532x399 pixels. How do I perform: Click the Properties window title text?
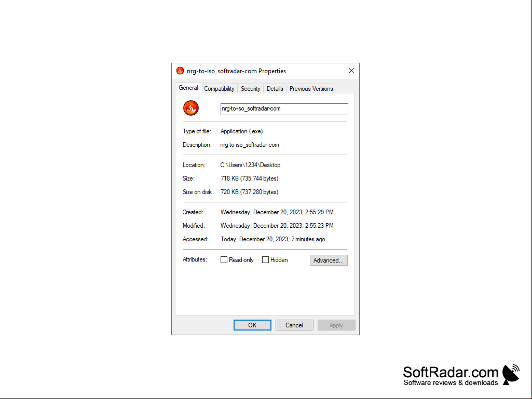click(x=237, y=71)
